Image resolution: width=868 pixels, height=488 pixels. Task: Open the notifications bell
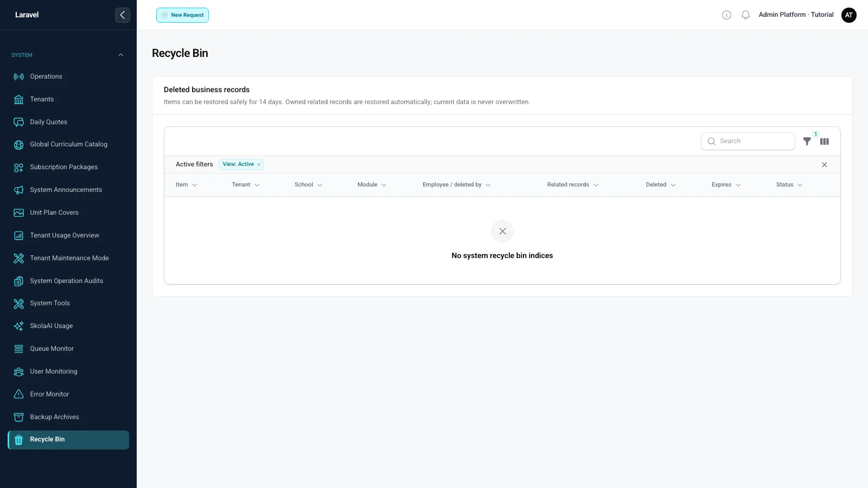745,15
